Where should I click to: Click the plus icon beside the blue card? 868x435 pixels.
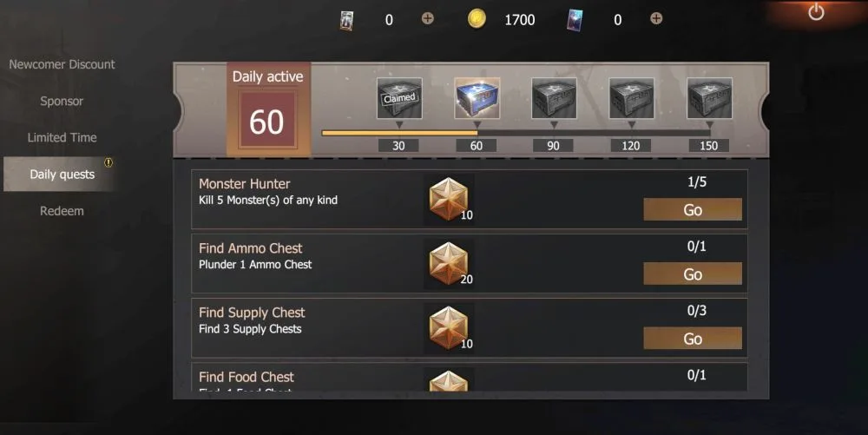click(656, 19)
